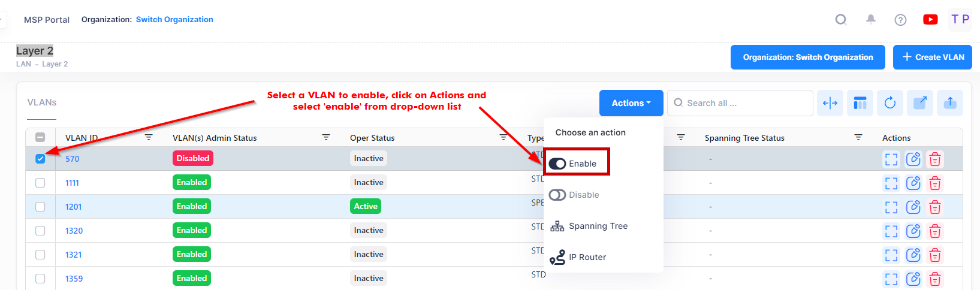Expand VLAN 1201 details icon
980x290 pixels.
click(x=891, y=207)
